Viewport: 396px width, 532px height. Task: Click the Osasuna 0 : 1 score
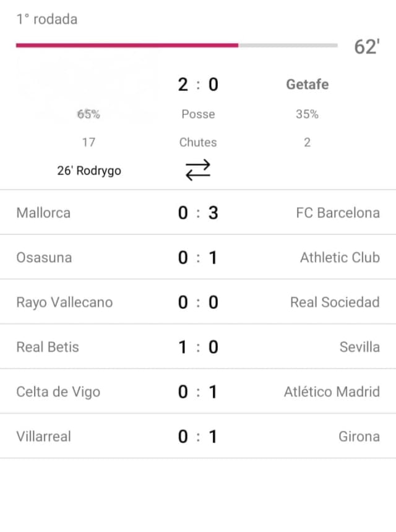point(198,257)
